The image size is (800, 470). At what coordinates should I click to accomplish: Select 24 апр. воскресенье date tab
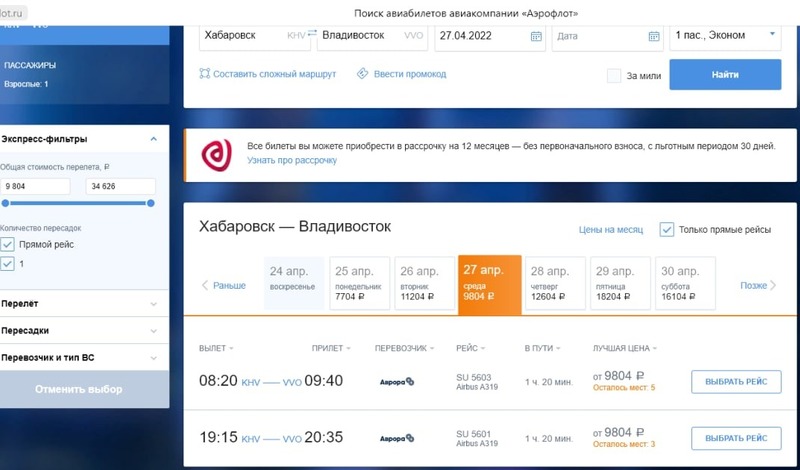pos(294,283)
